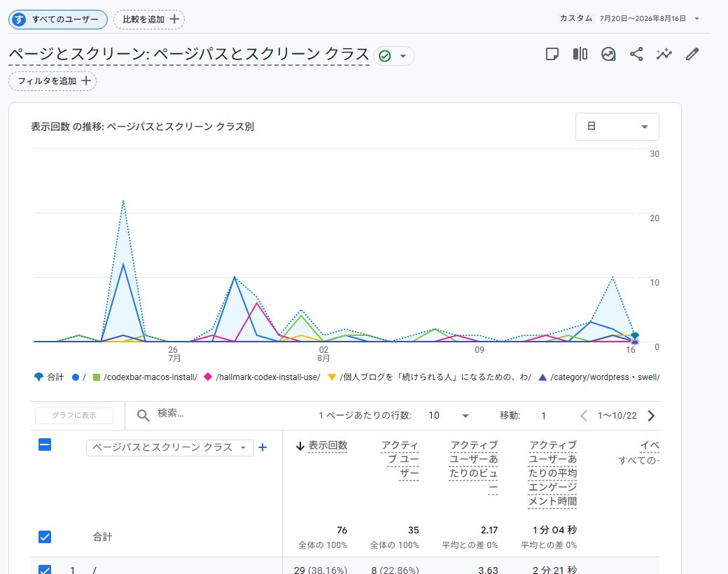Image resolution: width=728 pixels, height=574 pixels.
Task: Click pink /hallmark-codex-install-use/ legend diamond
Action: 208,377
